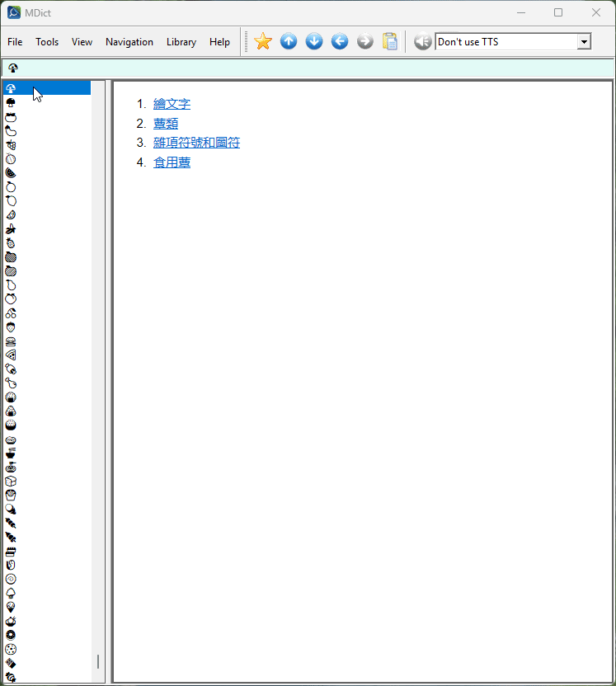Open the File menu
This screenshot has width=616, height=686.
(15, 42)
